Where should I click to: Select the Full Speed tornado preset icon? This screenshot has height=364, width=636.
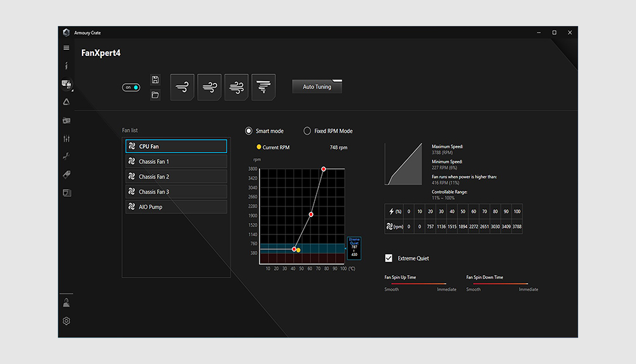[263, 87]
